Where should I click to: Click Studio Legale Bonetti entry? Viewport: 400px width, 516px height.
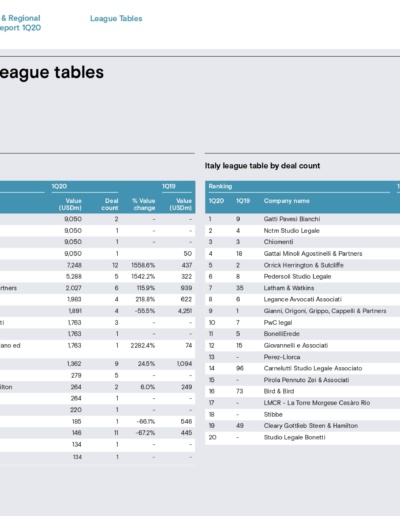pyautogui.click(x=294, y=437)
